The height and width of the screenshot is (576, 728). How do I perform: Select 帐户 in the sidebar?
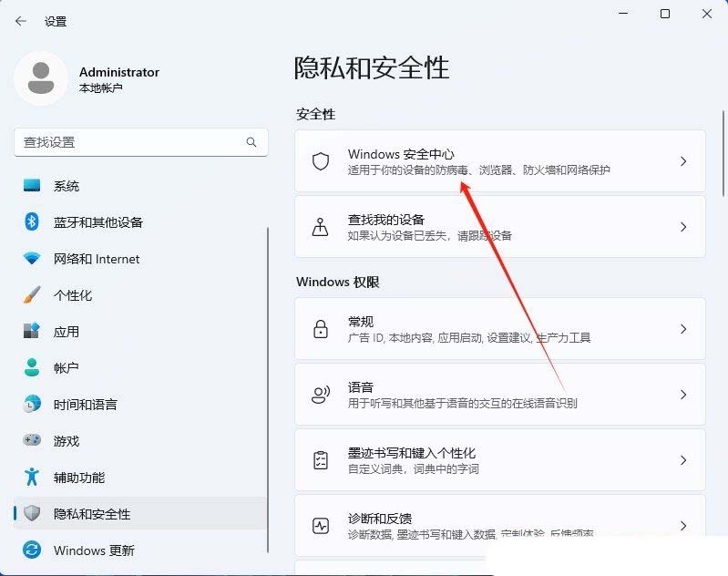(138, 367)
